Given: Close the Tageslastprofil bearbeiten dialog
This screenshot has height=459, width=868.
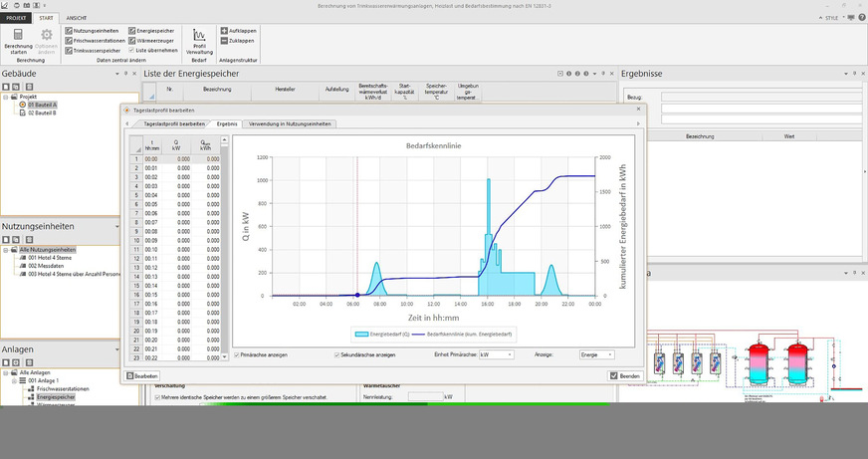Looking at the screenshot, I should coord(638,110).
